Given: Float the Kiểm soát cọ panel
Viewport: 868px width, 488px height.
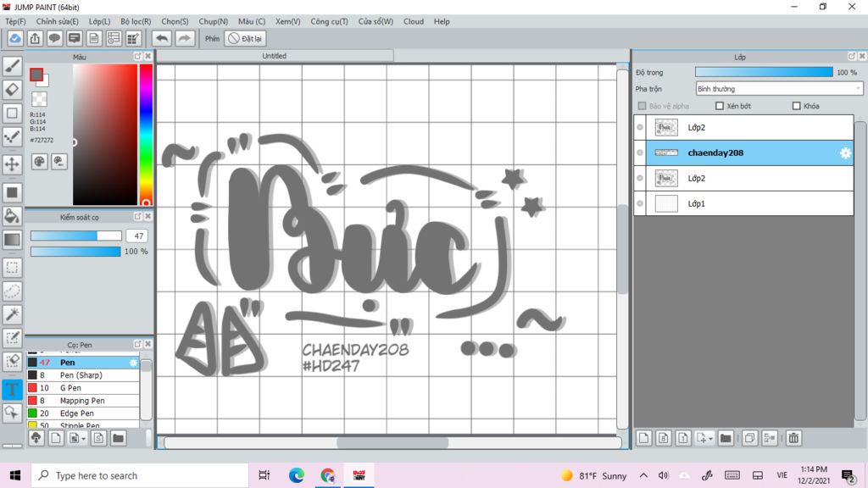Looking at the screenshot, I should 137,216.
